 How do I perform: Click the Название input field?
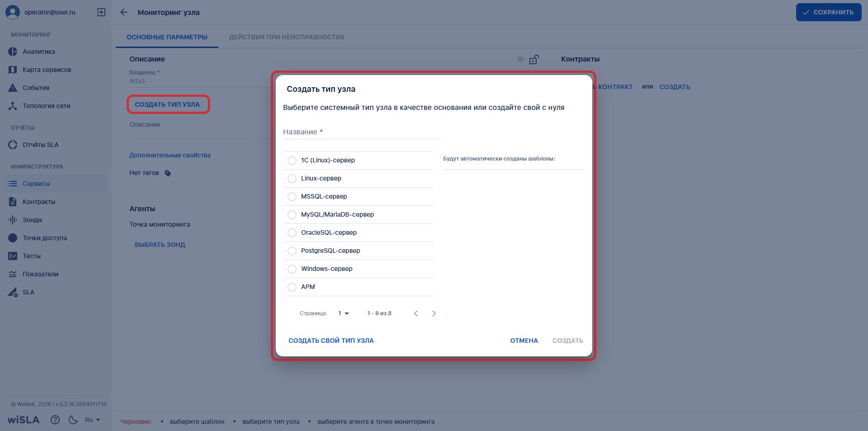[362, 132]
